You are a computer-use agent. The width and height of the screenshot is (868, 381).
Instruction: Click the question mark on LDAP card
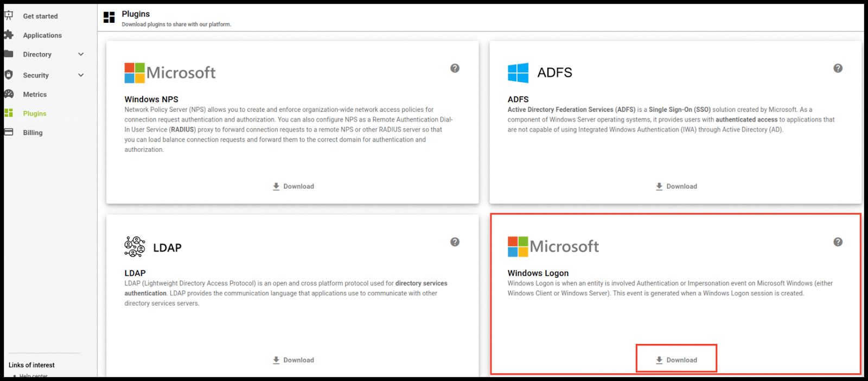(455, 242)
